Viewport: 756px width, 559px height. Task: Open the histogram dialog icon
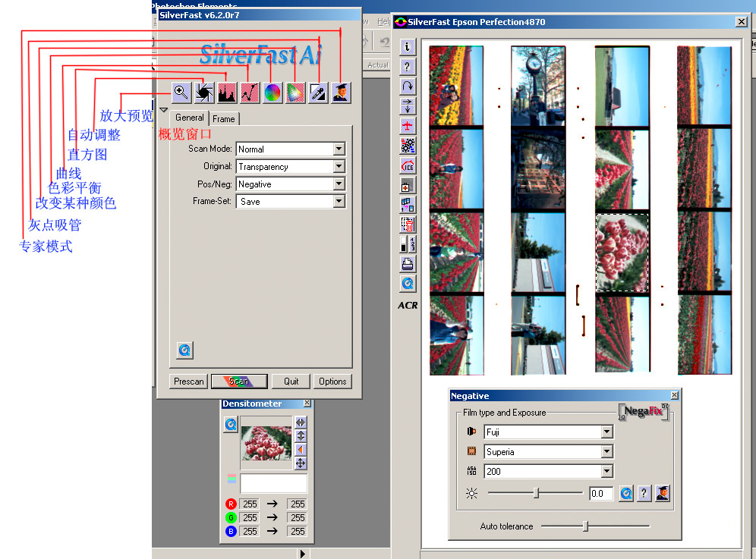226,93
